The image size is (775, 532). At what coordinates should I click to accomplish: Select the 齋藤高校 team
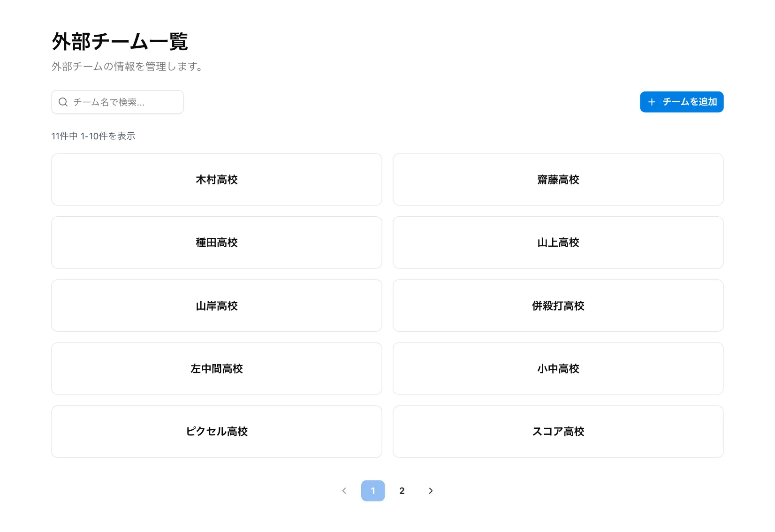(558, 179)
